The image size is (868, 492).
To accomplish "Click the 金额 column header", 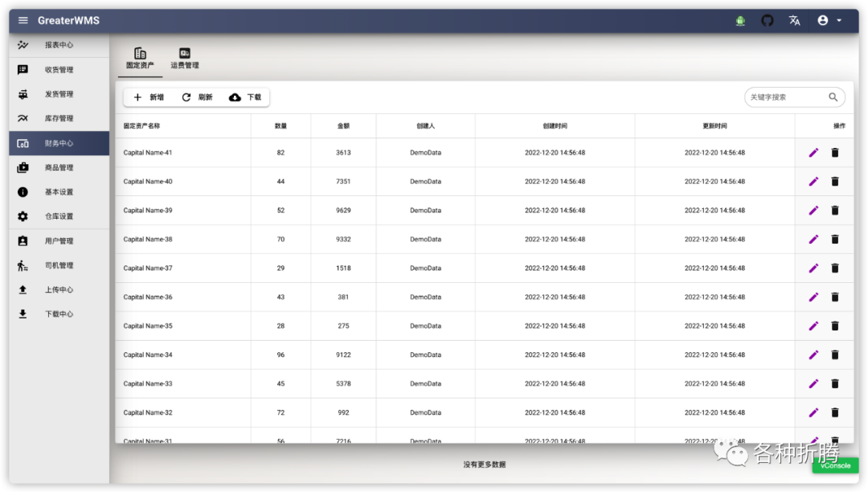I will pyautogui.click(x=343, y=126).
